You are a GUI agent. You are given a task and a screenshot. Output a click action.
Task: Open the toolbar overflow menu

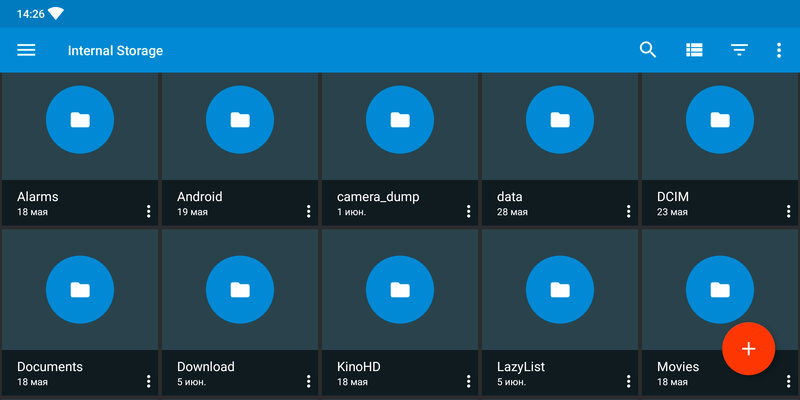click(x=779, y=50)
